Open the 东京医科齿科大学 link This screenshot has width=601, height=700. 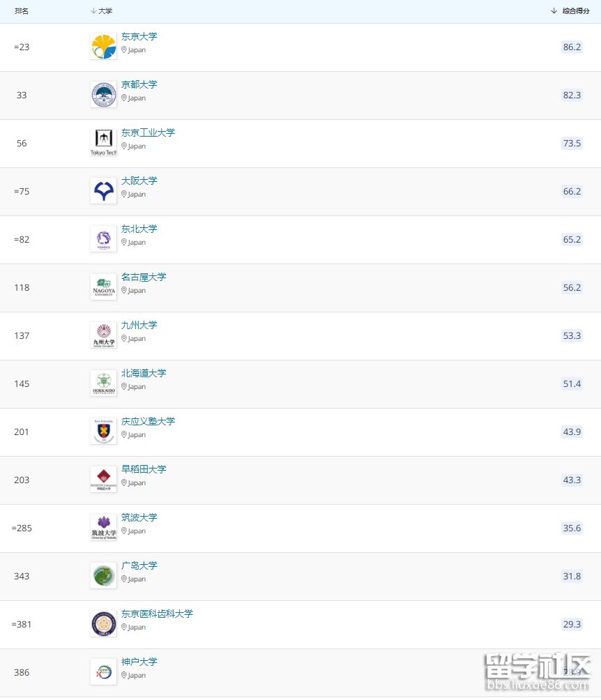157,614
